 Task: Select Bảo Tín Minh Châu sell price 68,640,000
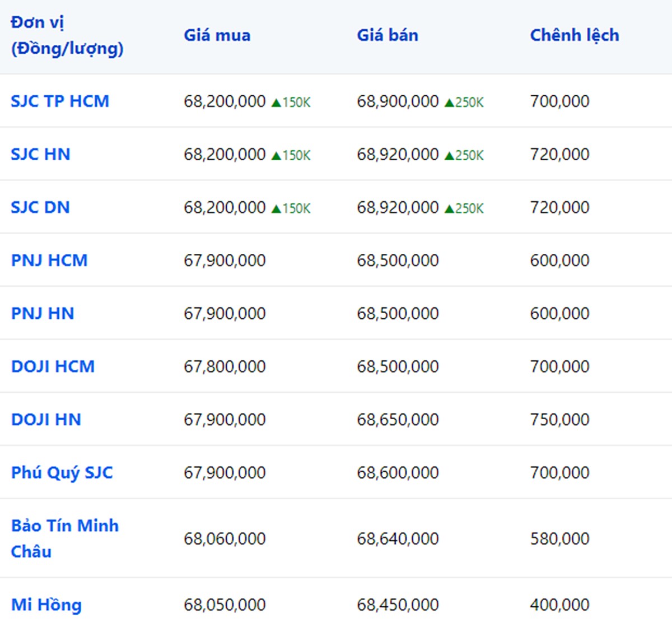pos(398,539)
